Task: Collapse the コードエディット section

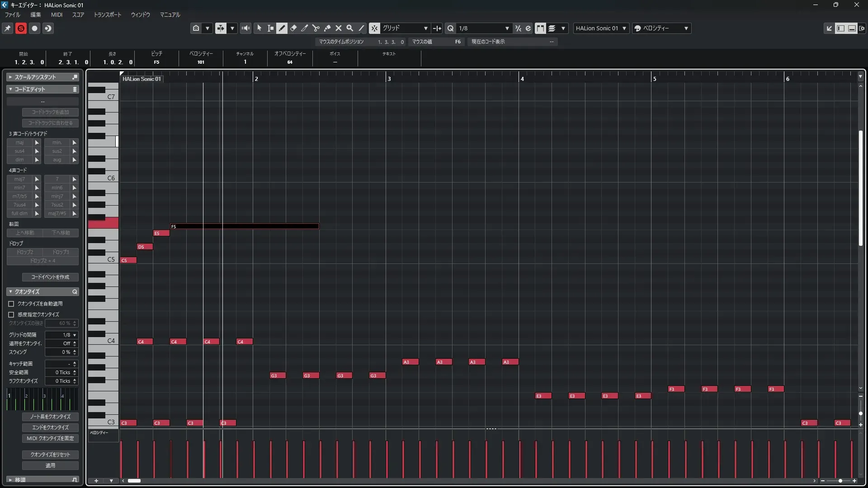Action: tap(10, 89)
